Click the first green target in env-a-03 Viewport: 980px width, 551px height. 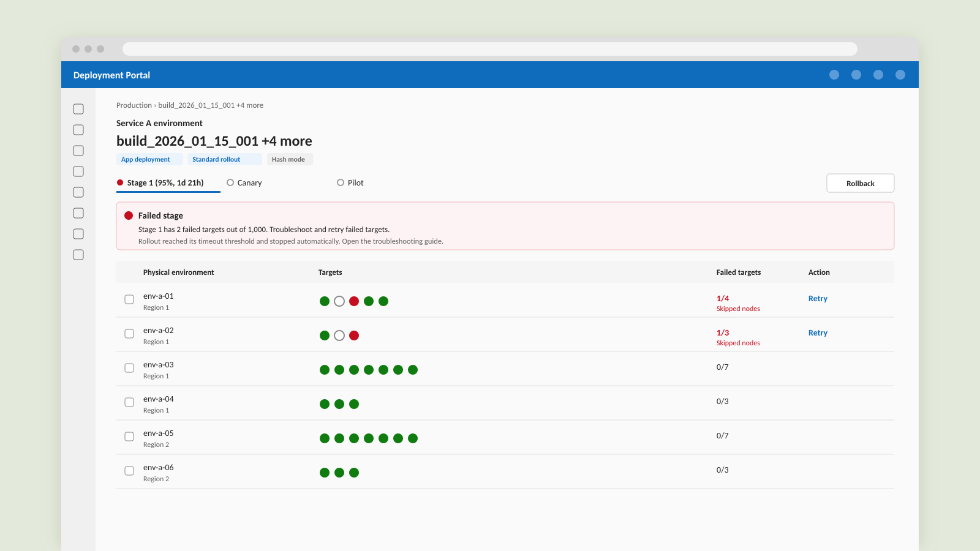[x=325, y=370]
